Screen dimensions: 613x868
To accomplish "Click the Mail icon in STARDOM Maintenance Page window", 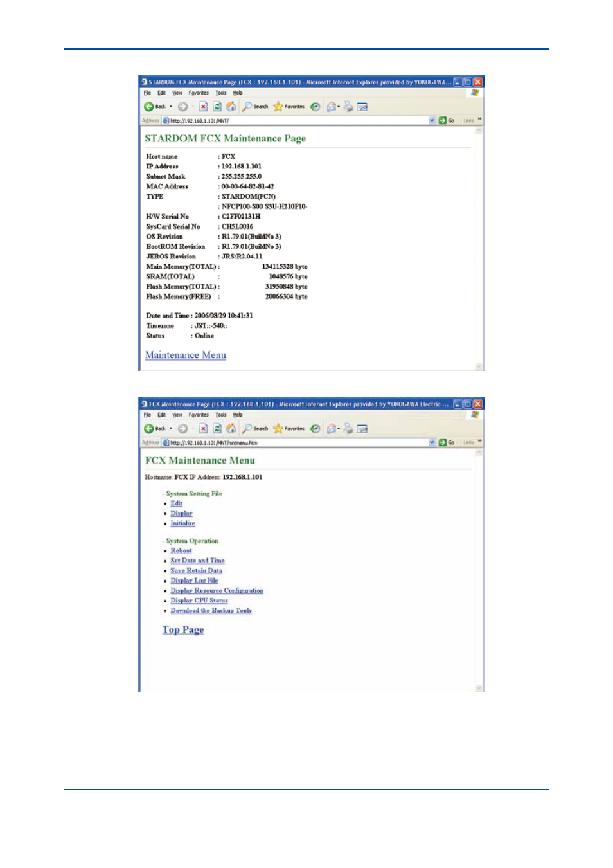I will [332, 107].
